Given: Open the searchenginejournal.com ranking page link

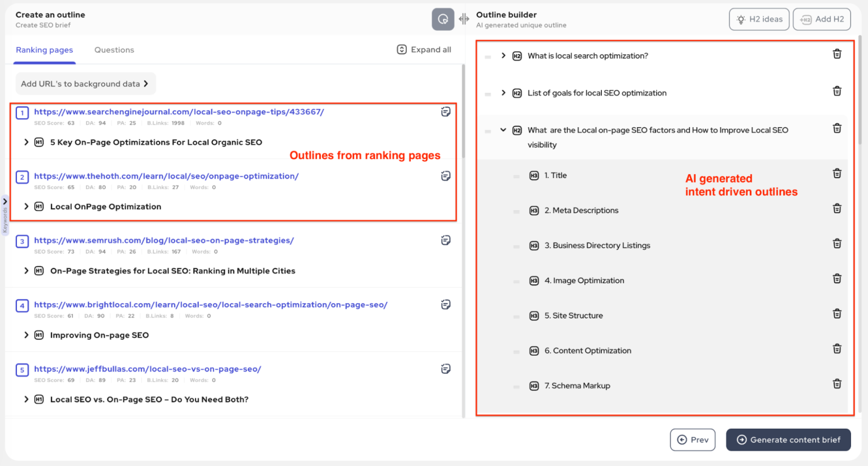Looking at the screenshot, I should (179, 112).
